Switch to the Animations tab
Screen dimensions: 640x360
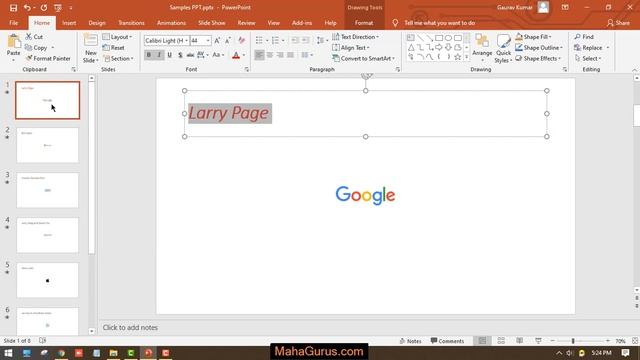click(x=171, y=23)
